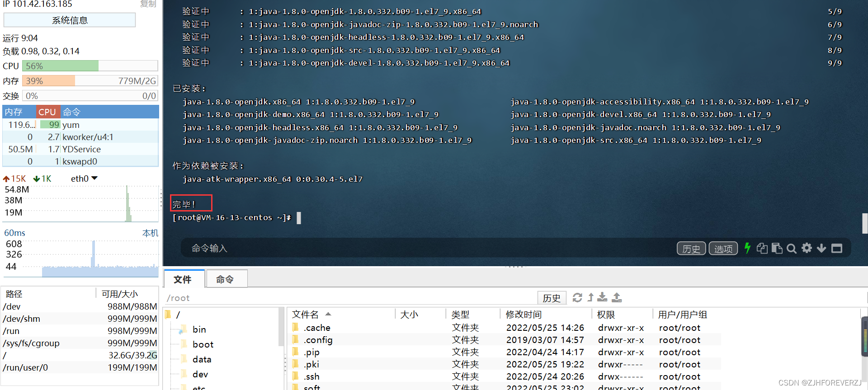868x390 pixels.
Task: Select the YDService process row
Action: pos(81,149)
